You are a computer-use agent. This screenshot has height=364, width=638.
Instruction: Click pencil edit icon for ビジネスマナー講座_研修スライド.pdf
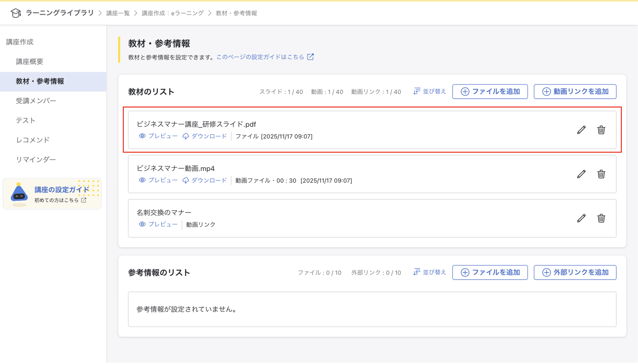581,130
